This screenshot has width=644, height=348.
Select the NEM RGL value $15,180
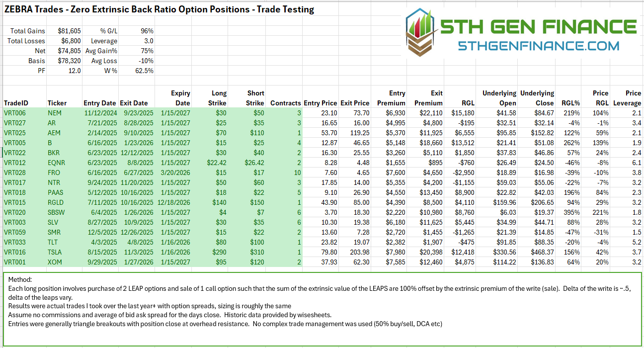[462, 113]
